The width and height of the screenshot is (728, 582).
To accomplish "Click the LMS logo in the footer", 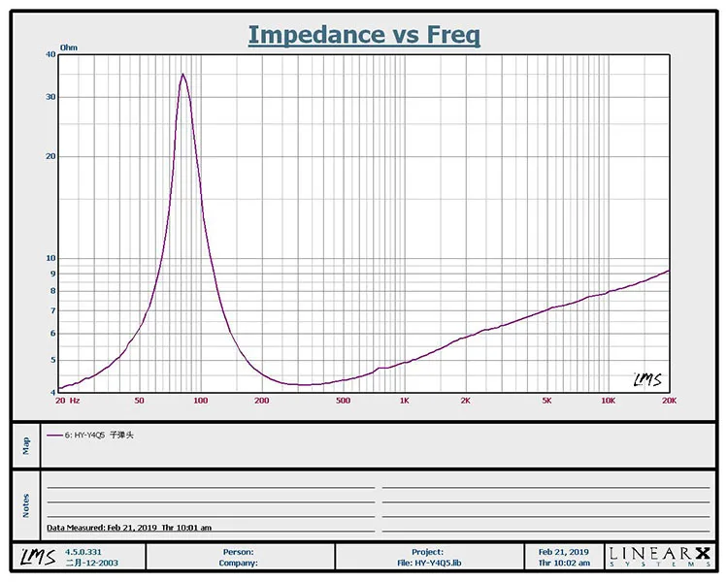I will (x=39, y=557).
